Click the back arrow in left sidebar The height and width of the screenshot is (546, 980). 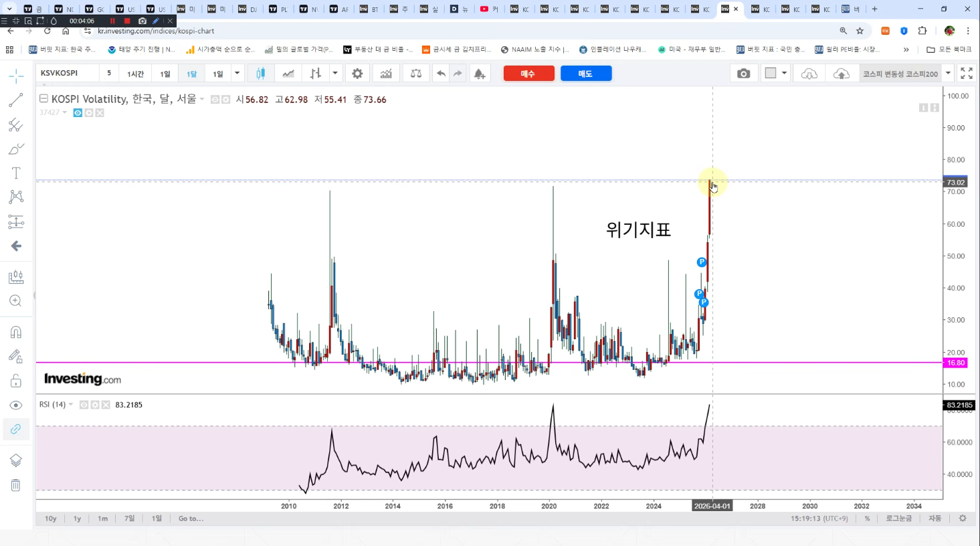click(x=16, y=246)
